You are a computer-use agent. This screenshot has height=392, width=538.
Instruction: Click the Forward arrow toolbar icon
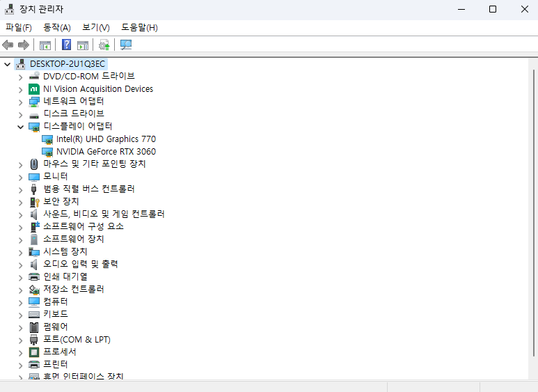pos(24,45)
